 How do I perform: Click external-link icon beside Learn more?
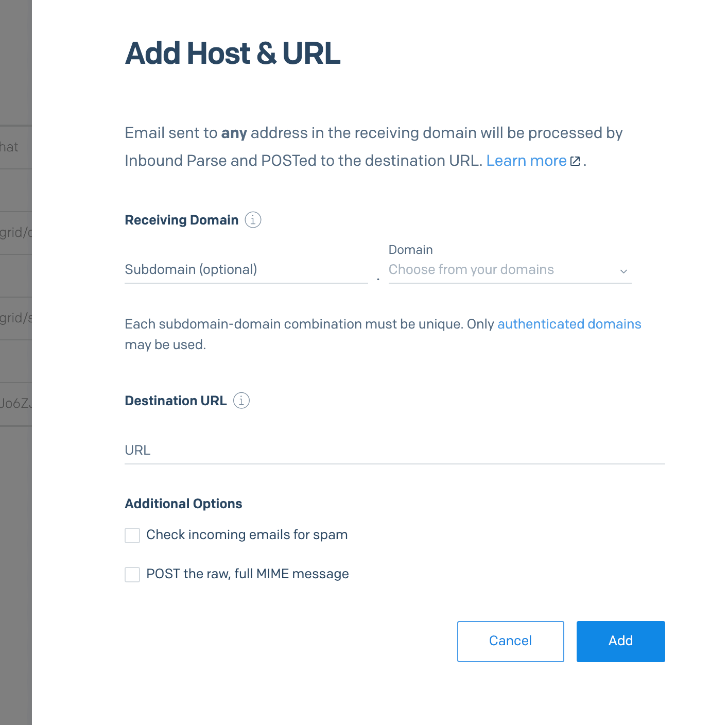pyautogui.click(x=576, y=161)
